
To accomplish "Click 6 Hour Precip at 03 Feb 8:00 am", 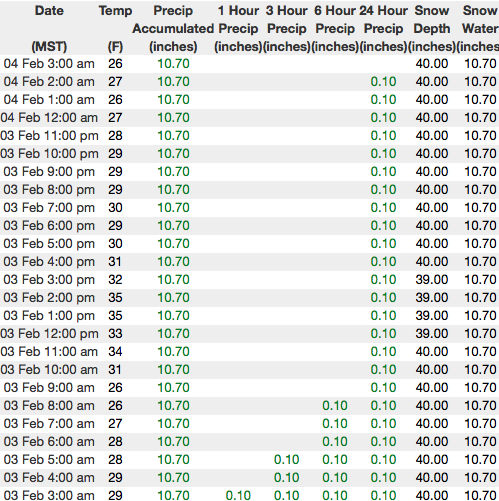I will (335, 406).
